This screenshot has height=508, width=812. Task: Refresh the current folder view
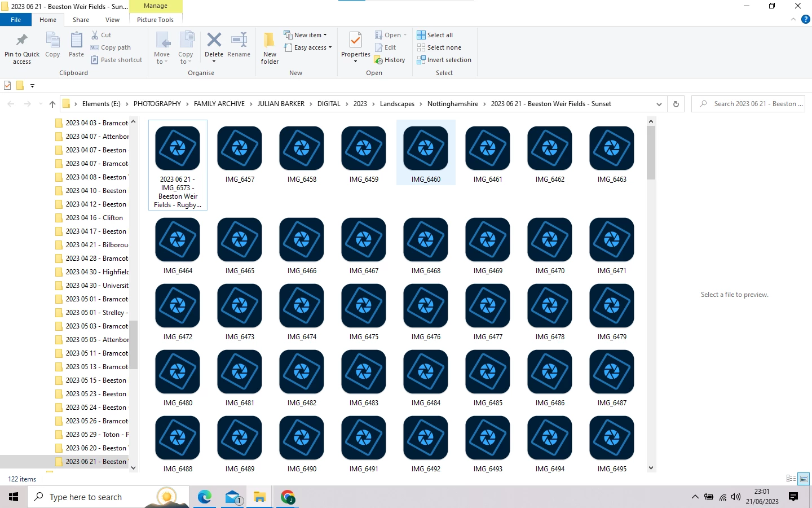[x=676, y=104]
